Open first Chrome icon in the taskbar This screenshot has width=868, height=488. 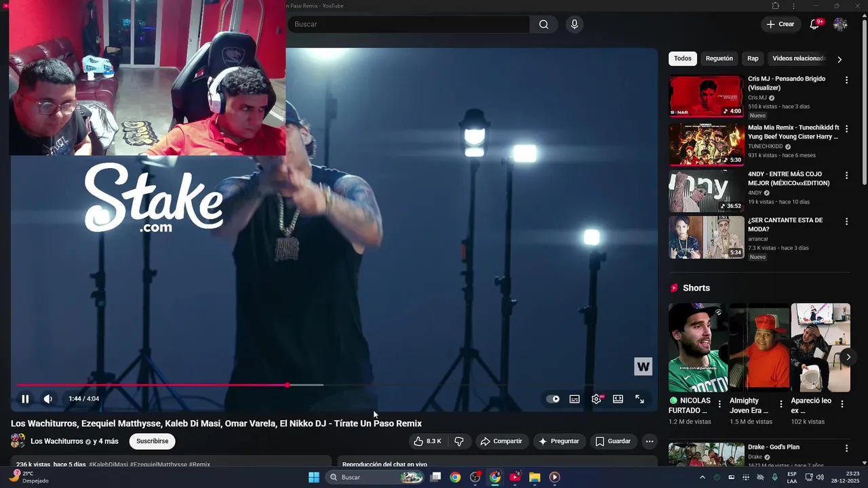pos(455,477)
